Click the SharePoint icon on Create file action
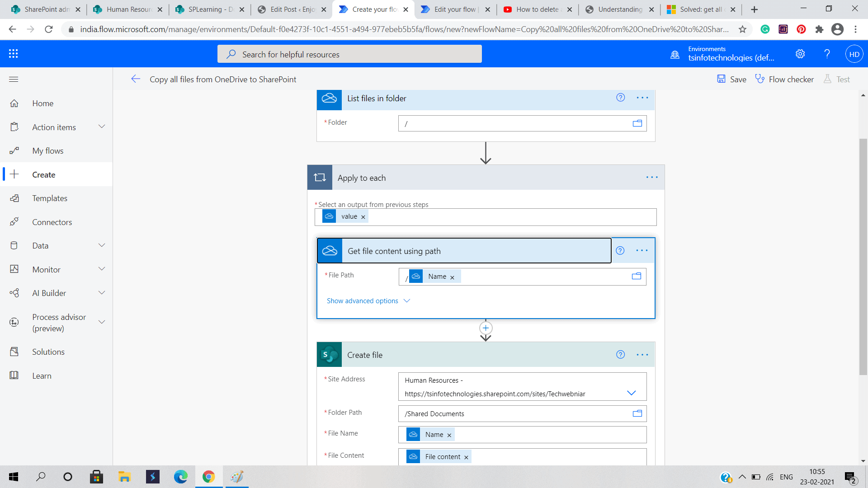 330,355
